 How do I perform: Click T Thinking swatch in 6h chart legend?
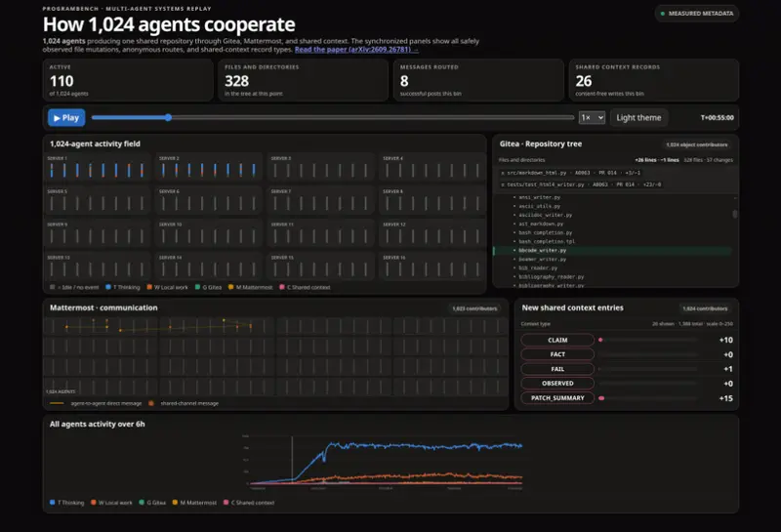53,502
